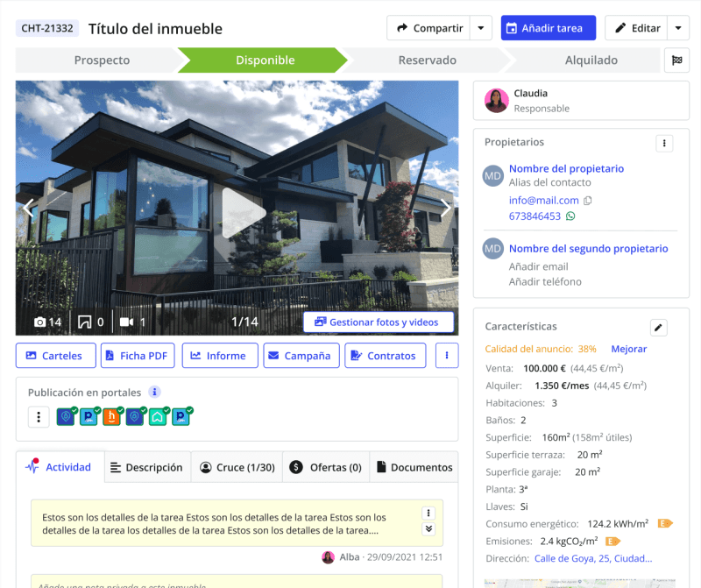This screenshot has width=701, height=588.
Task: Select the Reservado status stage
Action: pos(427,60)
